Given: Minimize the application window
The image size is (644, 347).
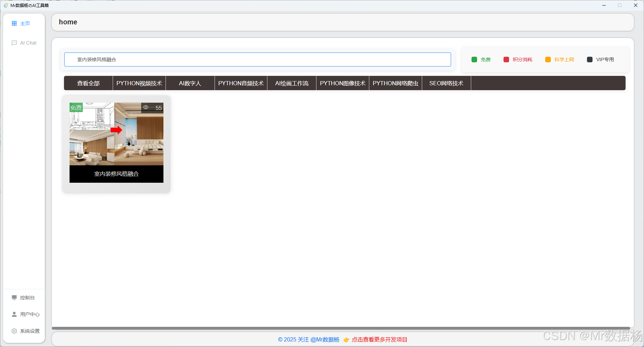Looking at the screenshot, I should 604,5.
